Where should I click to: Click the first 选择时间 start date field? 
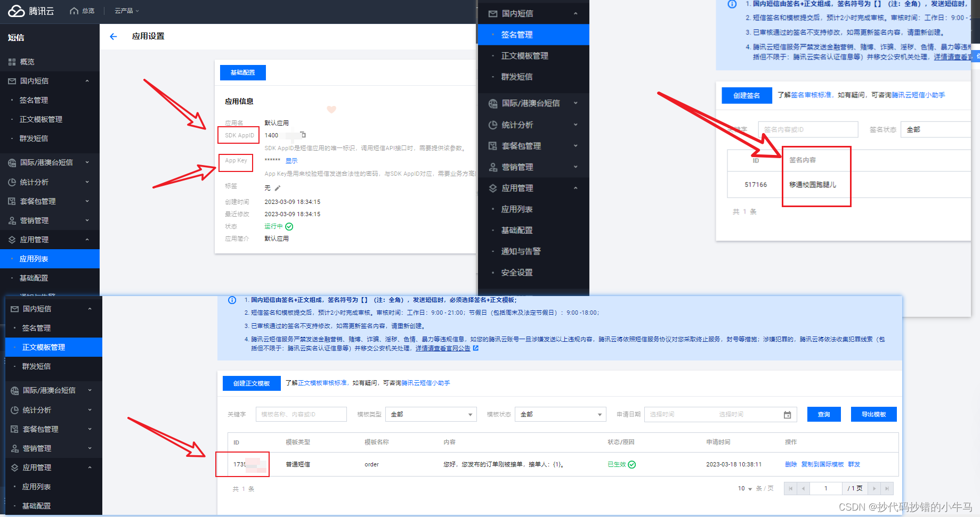tap(662, 414)
